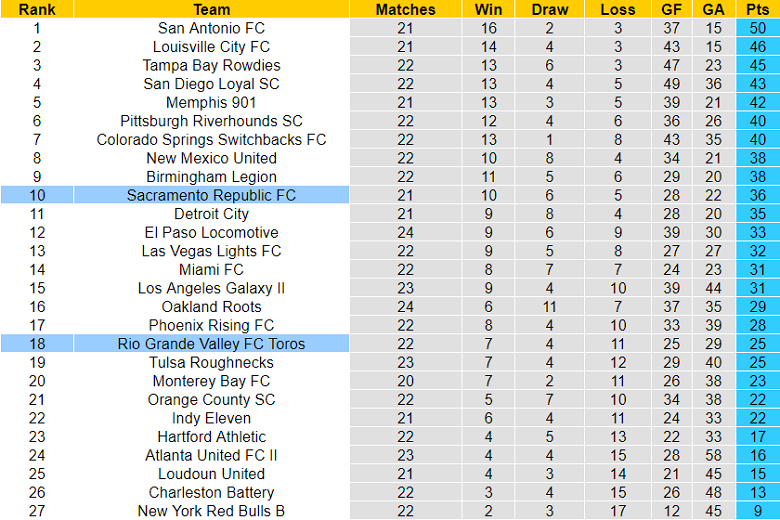This screenshot has width=780, height=520.
Task: Open the Oakland Roots team link
Action: coord(211,307)
